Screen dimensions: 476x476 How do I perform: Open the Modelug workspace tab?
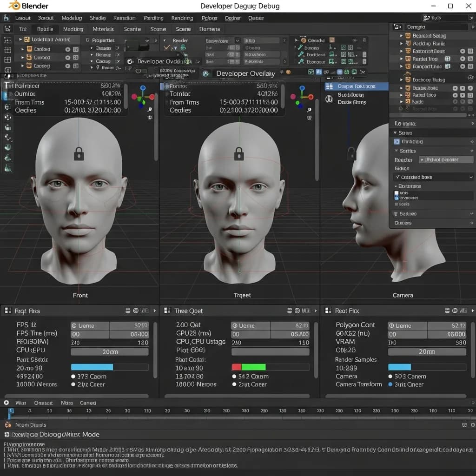point(72,18)
